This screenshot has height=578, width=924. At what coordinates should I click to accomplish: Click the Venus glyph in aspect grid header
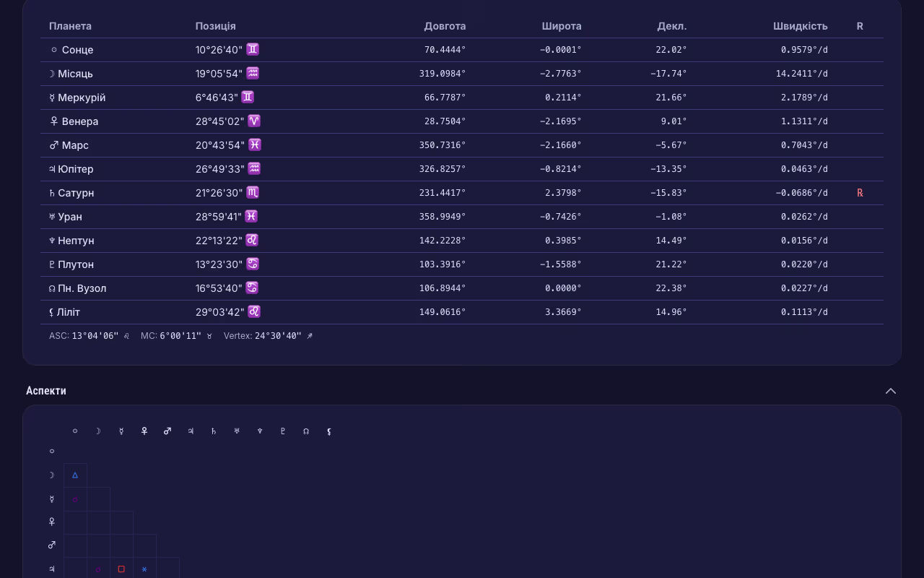click(x=144, y=431)
